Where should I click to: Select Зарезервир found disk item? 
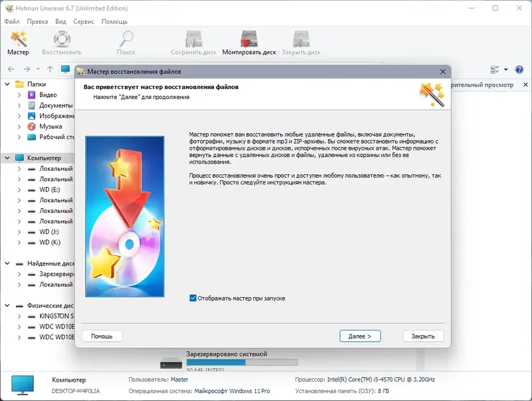(x=57, y=274)
